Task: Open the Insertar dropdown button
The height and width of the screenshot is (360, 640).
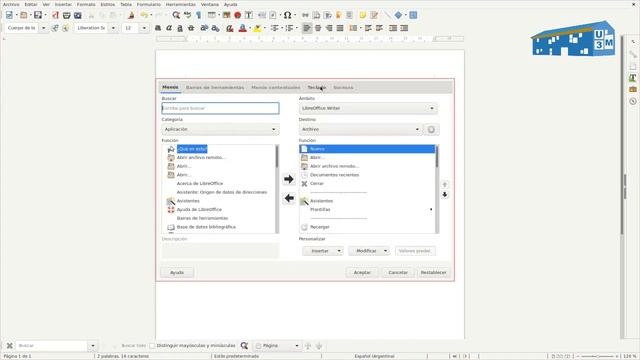Action: pyautogui.click(x=323, y=251)
